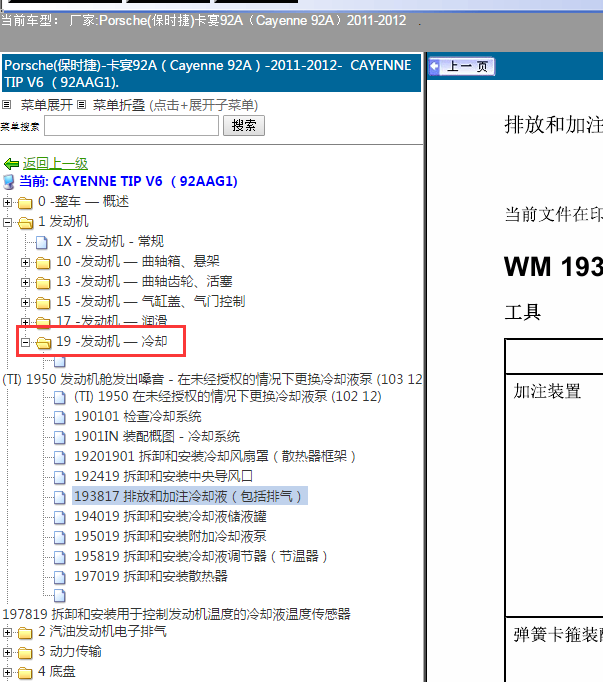Click document icon of 197019 拆卸和安装散热器
Image resolution: width=603 pixels, height=682 pixels.
[60, 577]
